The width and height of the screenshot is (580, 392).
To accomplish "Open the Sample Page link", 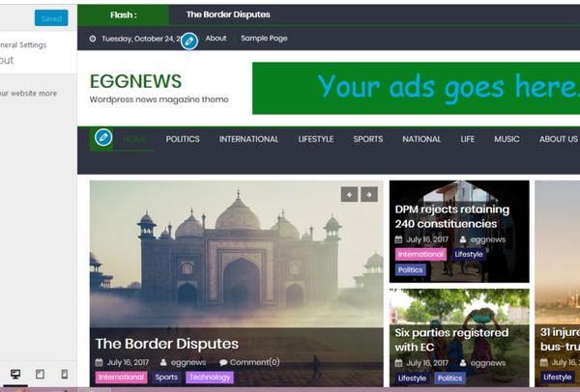I will pos(264,39).
